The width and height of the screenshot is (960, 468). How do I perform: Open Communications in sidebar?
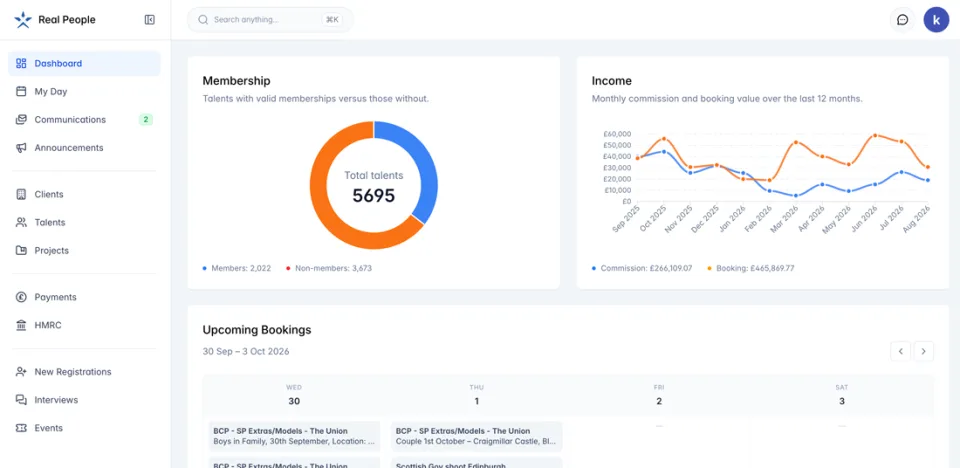(x=84, y=120)
